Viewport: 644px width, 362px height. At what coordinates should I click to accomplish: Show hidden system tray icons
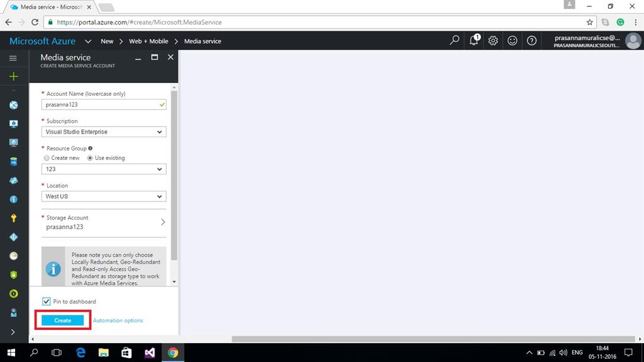529,353
